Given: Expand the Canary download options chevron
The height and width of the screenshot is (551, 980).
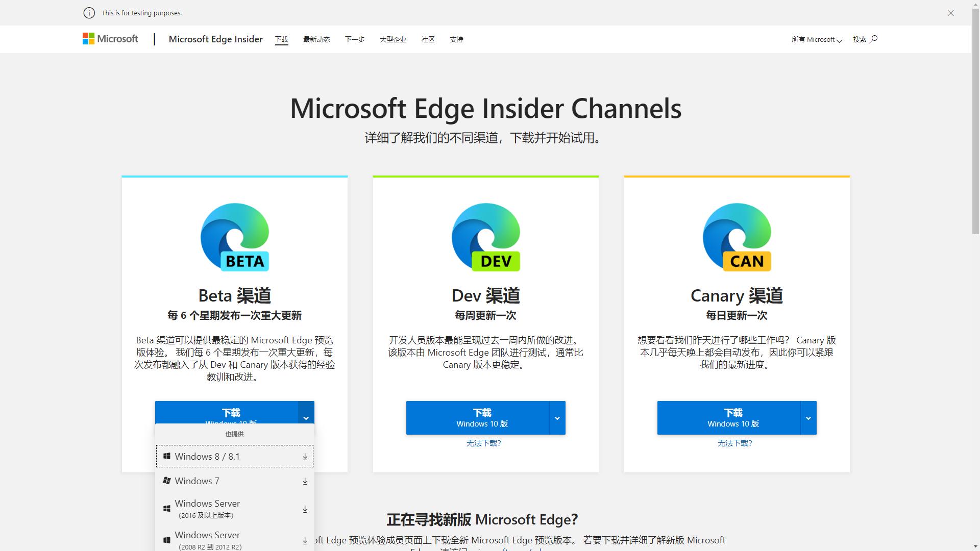Looking at the screenshot, I should tap(808, 418).
